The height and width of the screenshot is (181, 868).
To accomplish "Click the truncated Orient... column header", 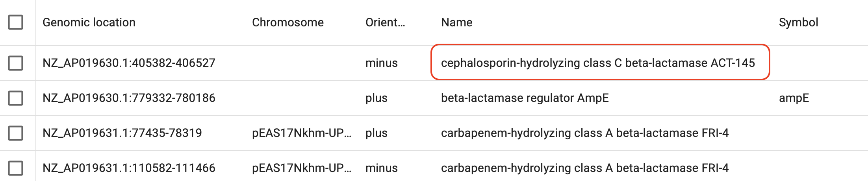I will click(x=385, y=22).
